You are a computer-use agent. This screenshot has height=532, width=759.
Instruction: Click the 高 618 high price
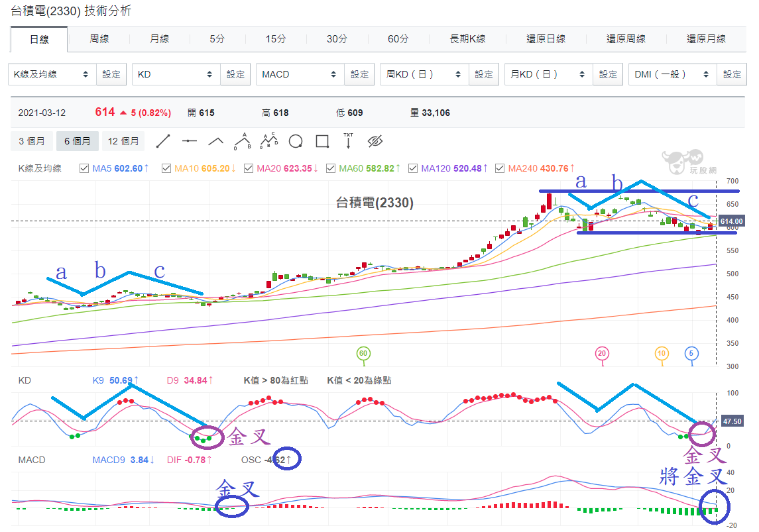tap(275, 113)
